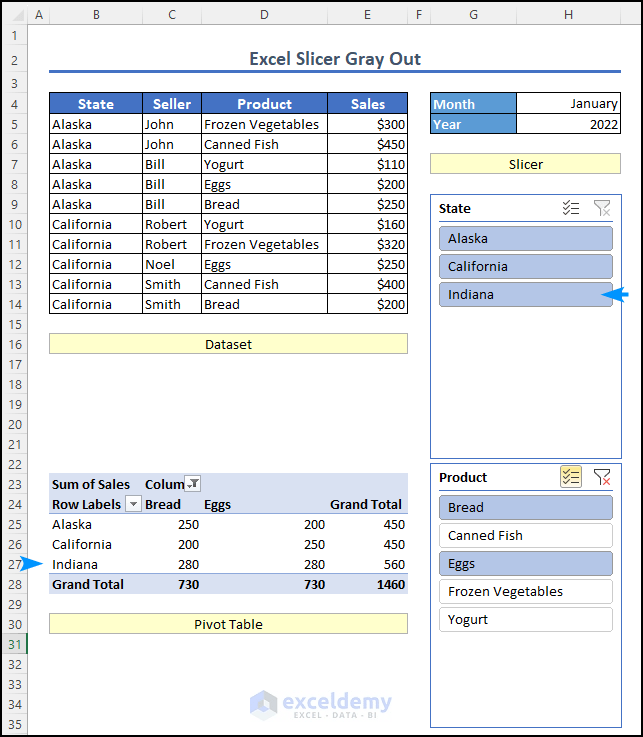Click the title Excel Slicer Gray Out
This screenshot has height=737, width=643.
click(335, 59)
